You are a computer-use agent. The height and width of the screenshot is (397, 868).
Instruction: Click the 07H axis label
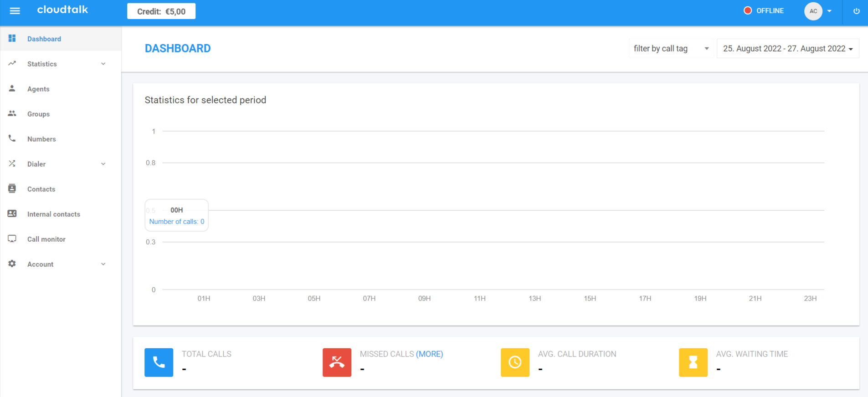369,298
